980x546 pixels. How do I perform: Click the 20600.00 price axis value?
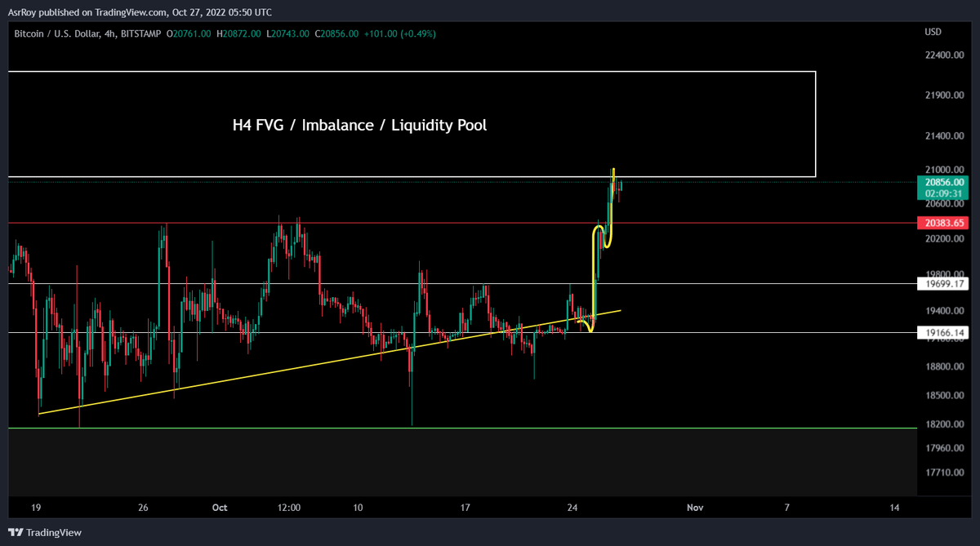pos(944,204)
